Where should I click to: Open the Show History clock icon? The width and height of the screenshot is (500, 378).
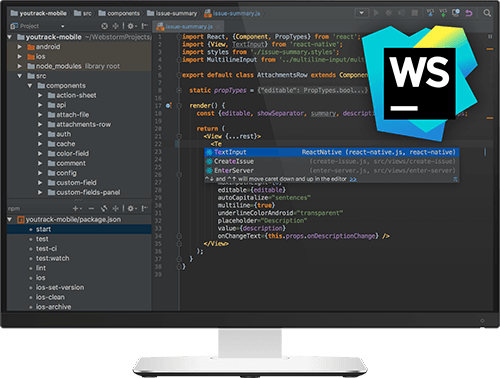tap(456, 13)
